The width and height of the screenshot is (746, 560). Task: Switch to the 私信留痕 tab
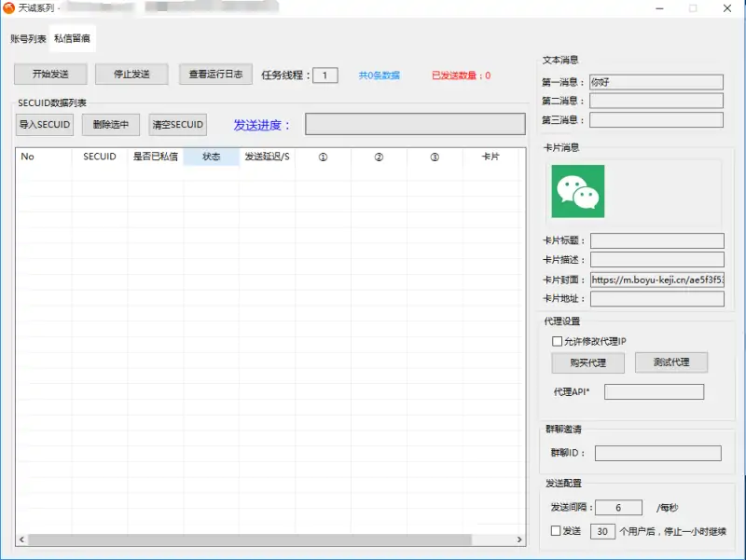pyautogui.click(x=71, y=39)
